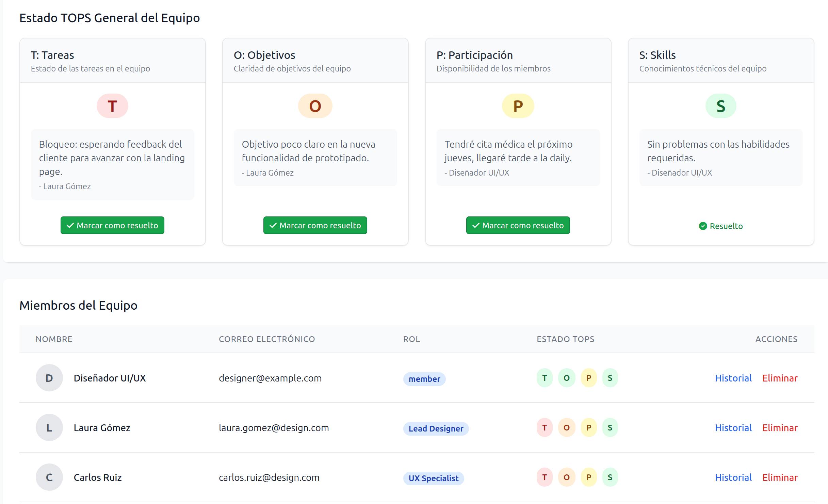Mark the Tareas blockage as resolved

tap(112, 225)
